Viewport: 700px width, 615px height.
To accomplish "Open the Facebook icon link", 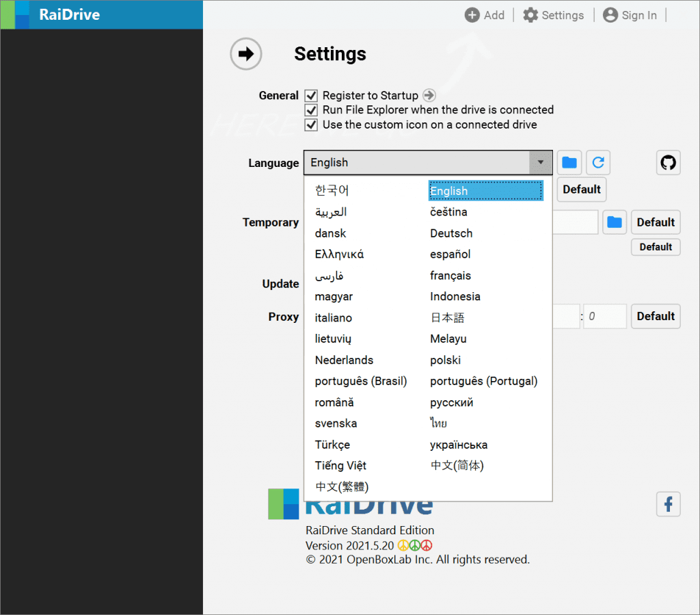I will [668, 505].
